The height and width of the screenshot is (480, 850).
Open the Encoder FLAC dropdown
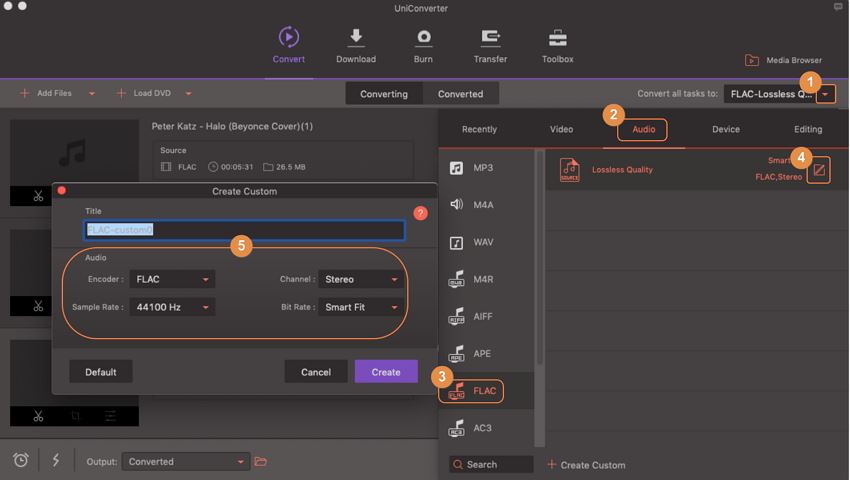point(172,279)
